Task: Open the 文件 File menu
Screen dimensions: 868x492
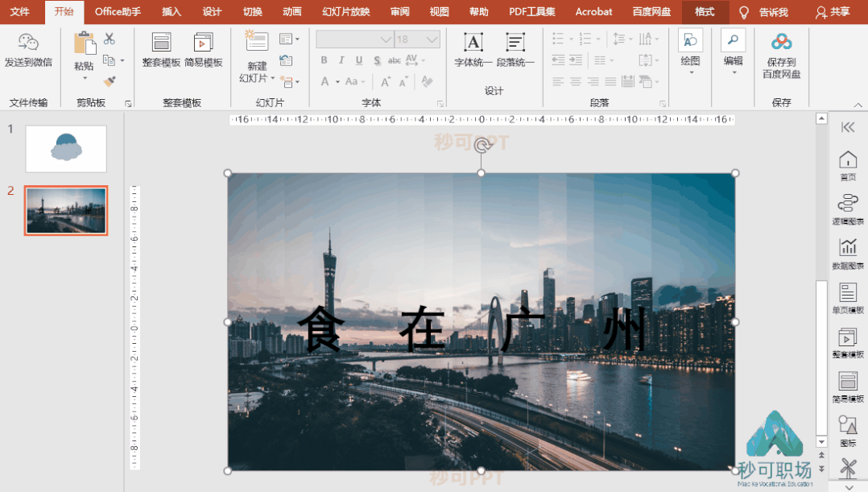Action: tap(20, 11)
